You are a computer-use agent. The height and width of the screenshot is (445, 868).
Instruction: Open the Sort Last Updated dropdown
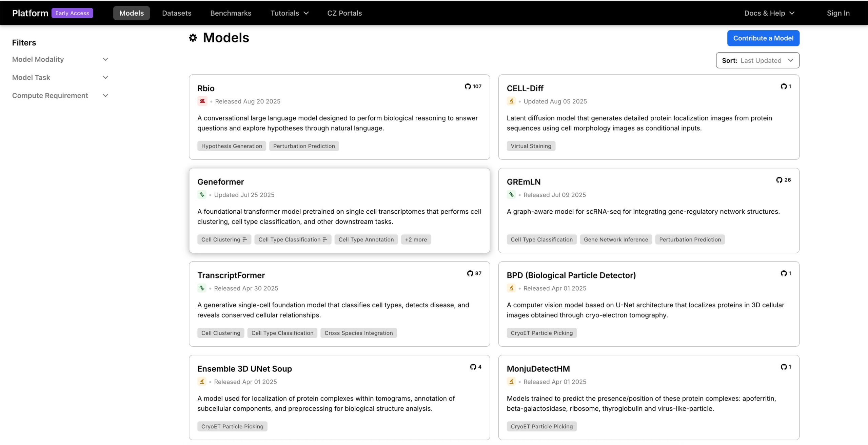click(x=757, y=60)
